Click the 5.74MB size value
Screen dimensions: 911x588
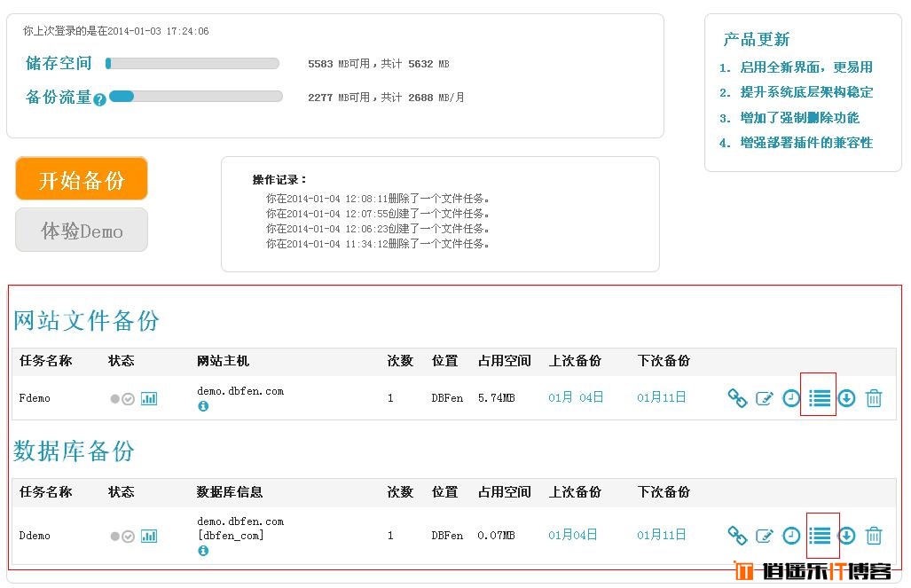click(496, 398)
